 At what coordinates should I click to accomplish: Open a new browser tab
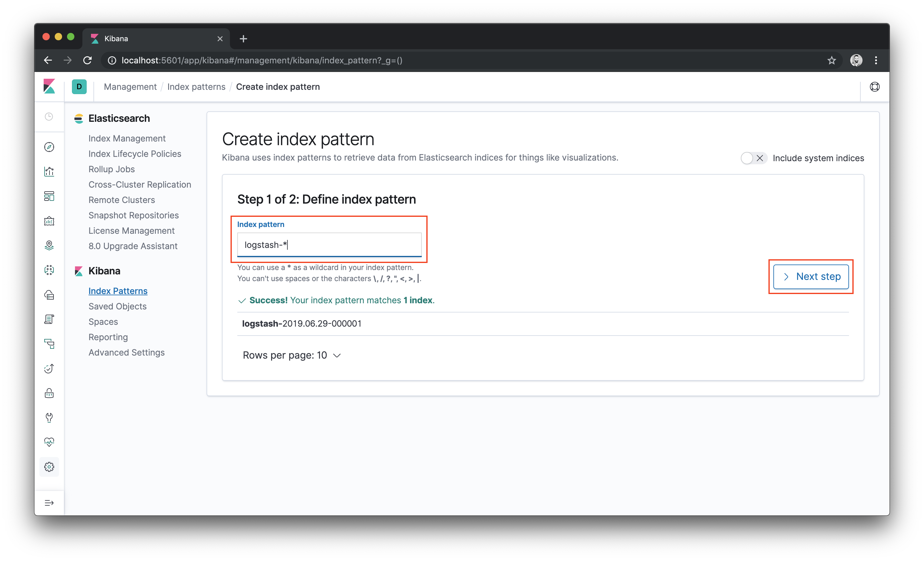tap(243, 39)
